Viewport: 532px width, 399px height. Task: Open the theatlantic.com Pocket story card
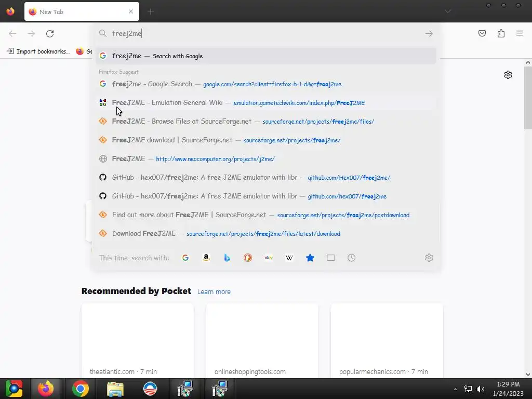click(137, 341)
